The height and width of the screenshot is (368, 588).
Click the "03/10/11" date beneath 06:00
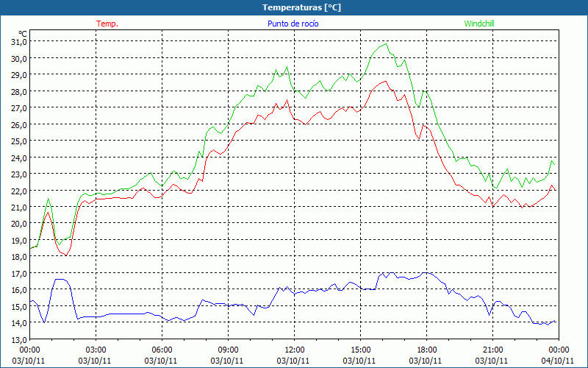(161, 361)
